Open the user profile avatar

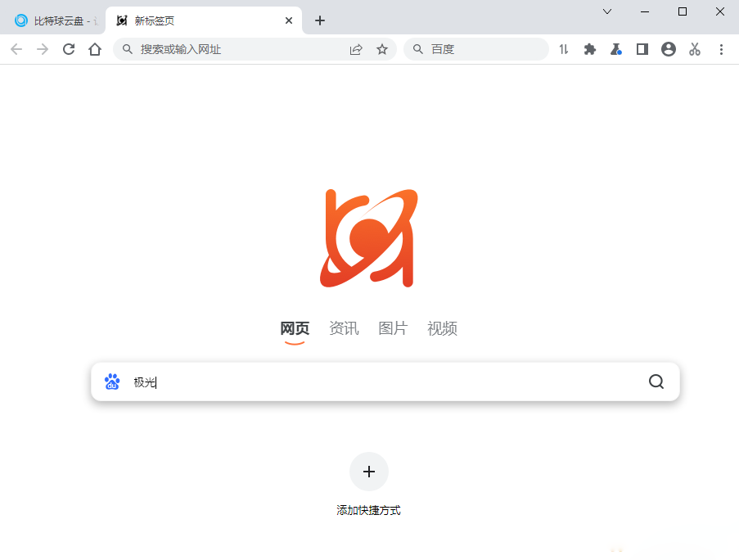click(669, 49)
